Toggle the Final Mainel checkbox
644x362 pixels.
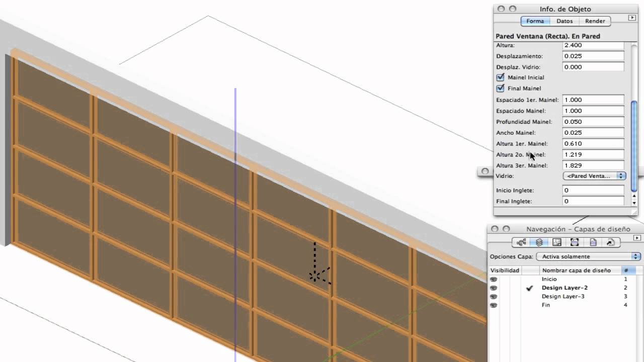click(x=500, y=88)
